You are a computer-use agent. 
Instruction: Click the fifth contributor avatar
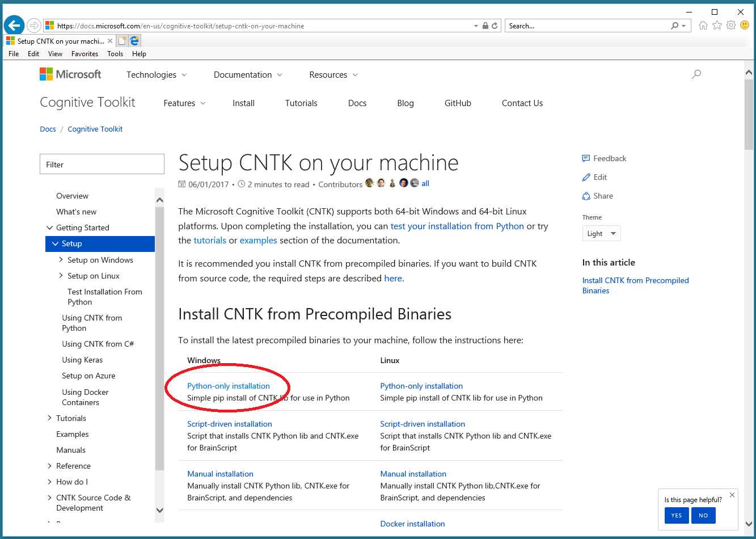click(415, 183)
